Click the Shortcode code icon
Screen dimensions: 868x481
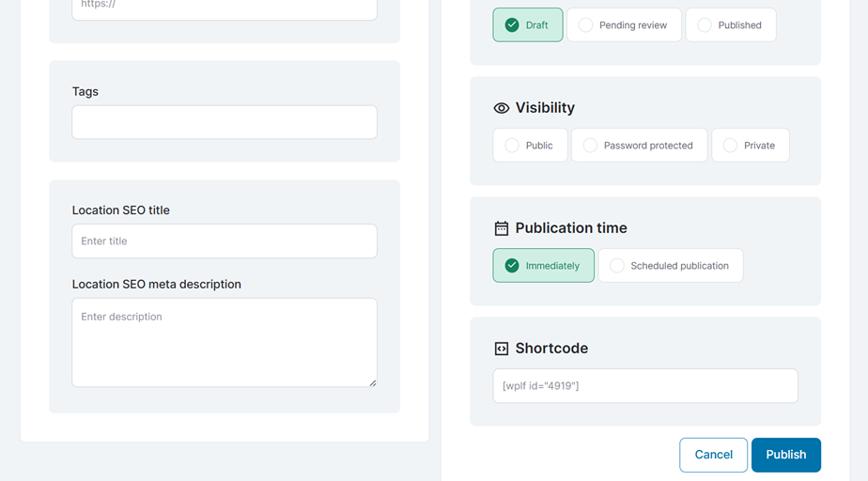[501, 349]
